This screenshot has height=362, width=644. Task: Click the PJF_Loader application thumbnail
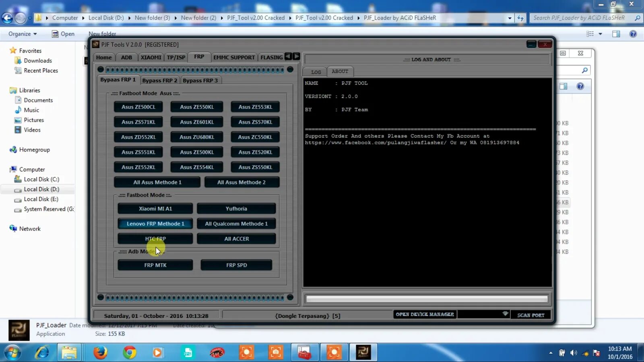point(19,330)
